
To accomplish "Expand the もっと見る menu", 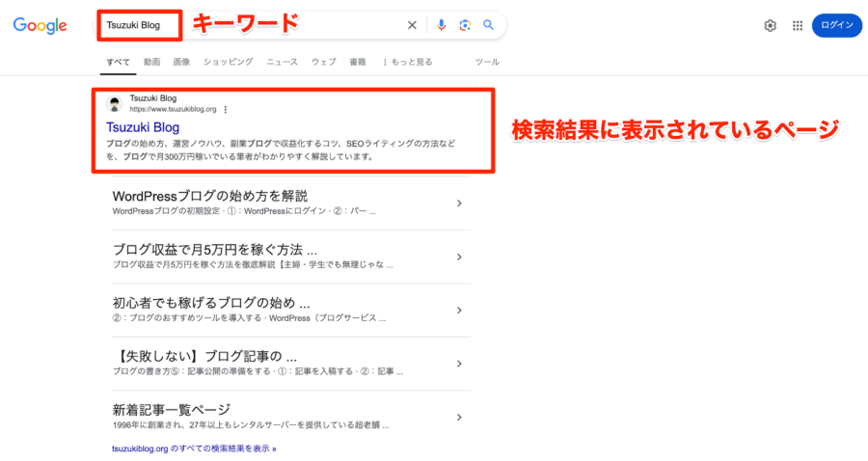I will pos(407,62).
